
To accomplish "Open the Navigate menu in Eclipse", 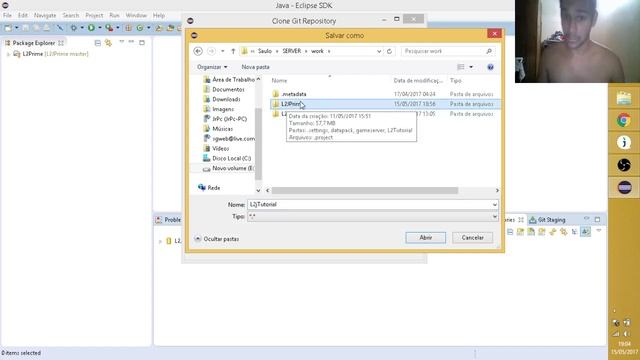I will pyautogui.click(x=45, y=16).
